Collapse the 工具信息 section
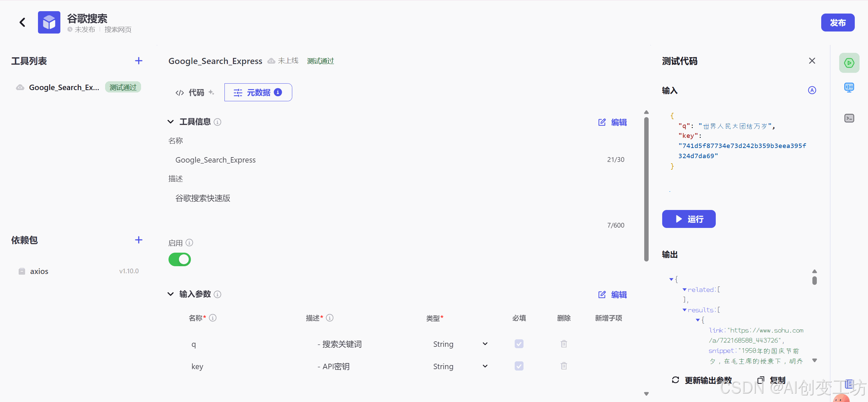The height and width of the screenshot is (402, 868). 171,122
